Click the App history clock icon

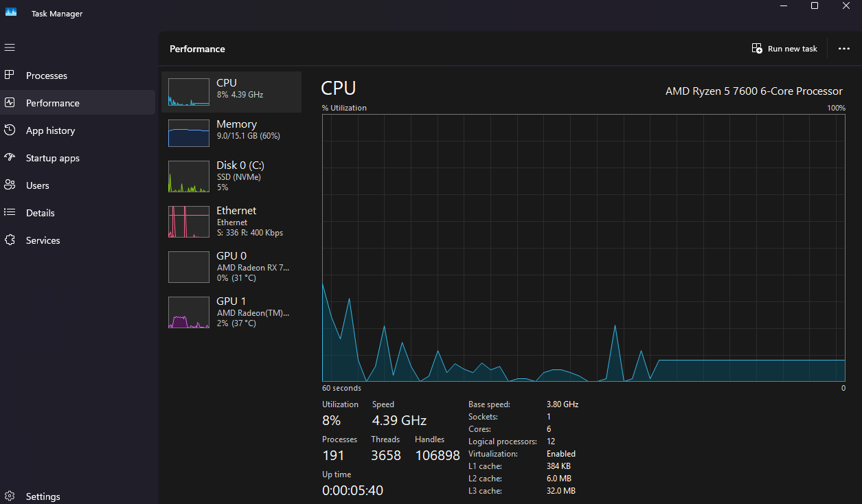click(10, 130)
